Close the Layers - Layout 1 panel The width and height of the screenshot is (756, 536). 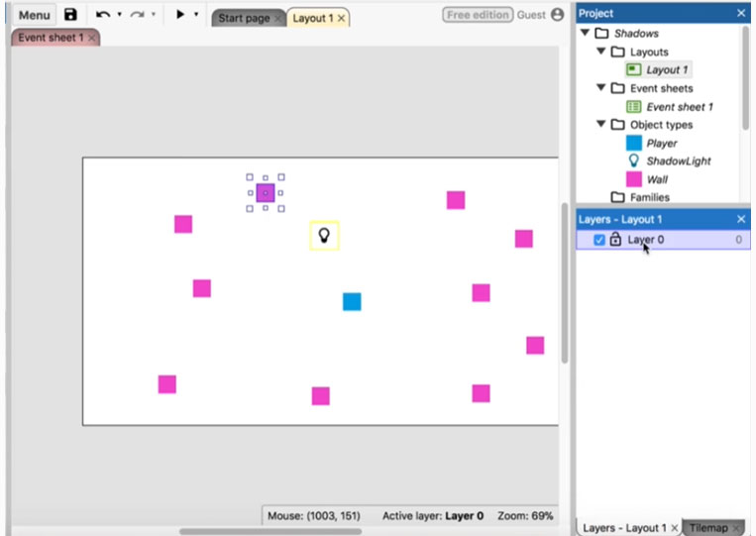[741, 219]
